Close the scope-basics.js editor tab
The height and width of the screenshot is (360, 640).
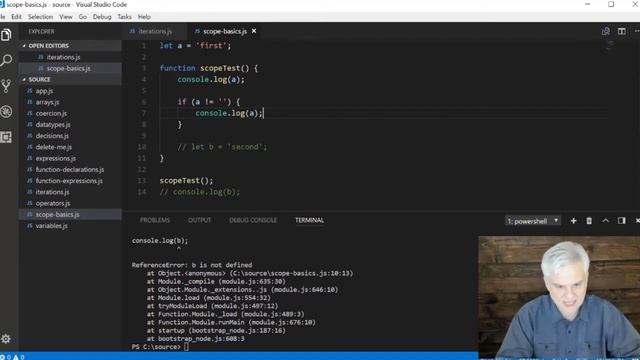tap(254, 31)
